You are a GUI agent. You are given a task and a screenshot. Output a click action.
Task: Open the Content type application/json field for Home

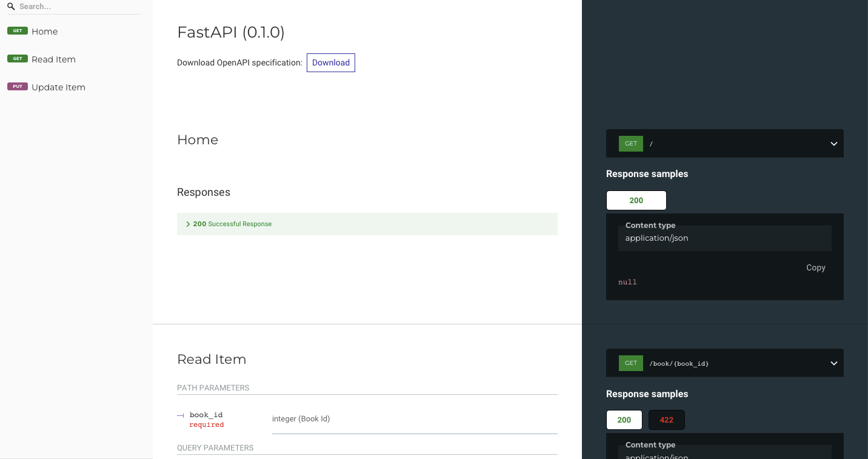tap(725, 238)
